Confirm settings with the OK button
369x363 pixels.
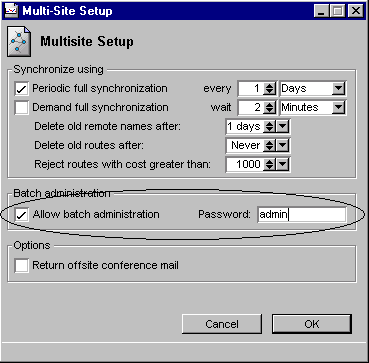coord(312,324)
